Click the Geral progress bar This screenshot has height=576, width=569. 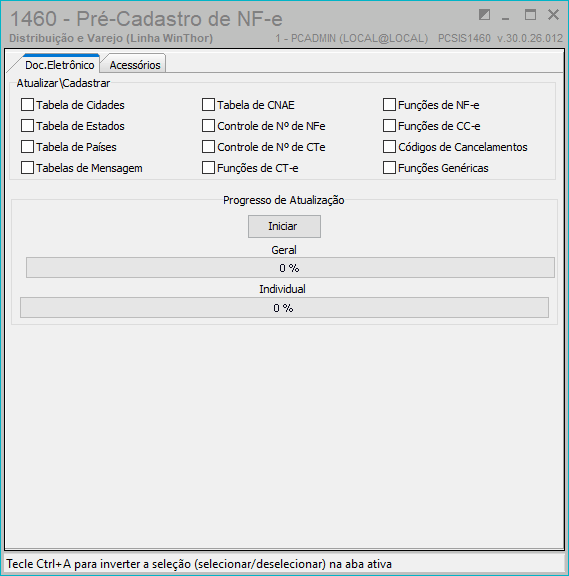[x=290, y=267]
